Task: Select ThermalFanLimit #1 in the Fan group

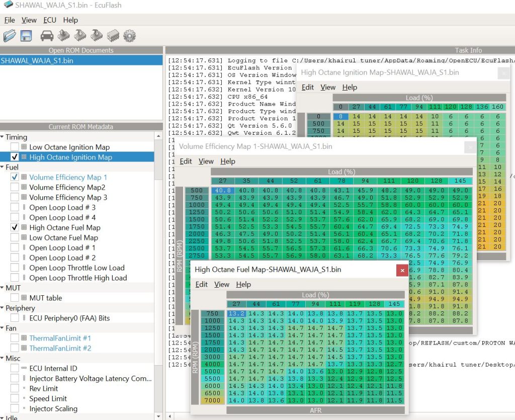Action: 60,338
